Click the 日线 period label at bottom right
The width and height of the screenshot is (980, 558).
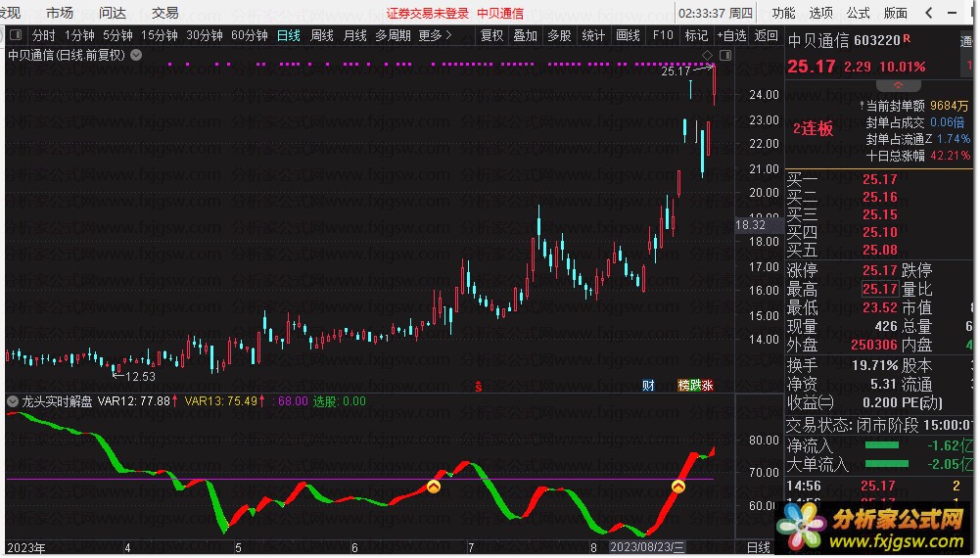pos(759,547)
